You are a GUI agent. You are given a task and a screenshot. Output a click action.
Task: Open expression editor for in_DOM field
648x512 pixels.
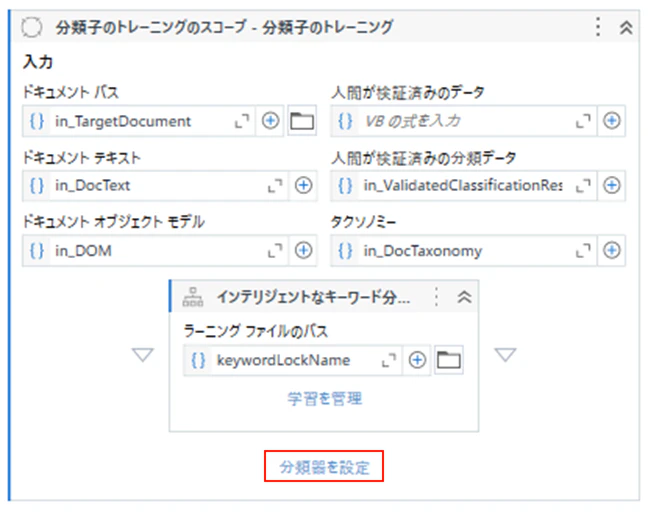(275, 250)
